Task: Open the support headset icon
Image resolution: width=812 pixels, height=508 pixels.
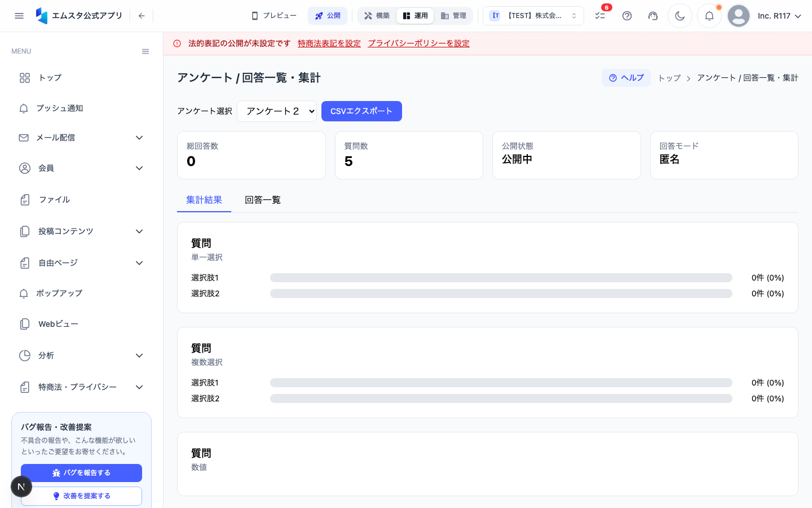Action: 653,16
